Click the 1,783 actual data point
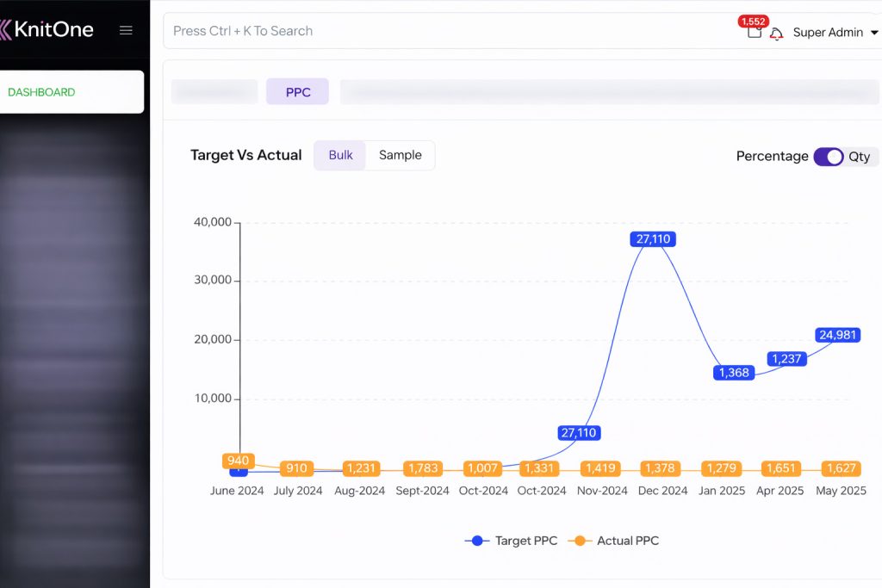The height and width of the screenshot is (588, 882). point(423,468)
